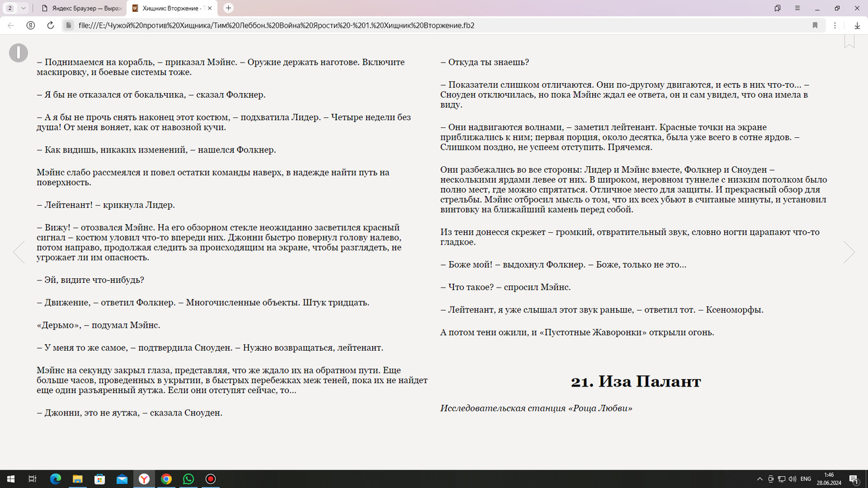The image size is (868, 488).
Task: Click the bookmark icon in address bar
Action: [815, 26]
